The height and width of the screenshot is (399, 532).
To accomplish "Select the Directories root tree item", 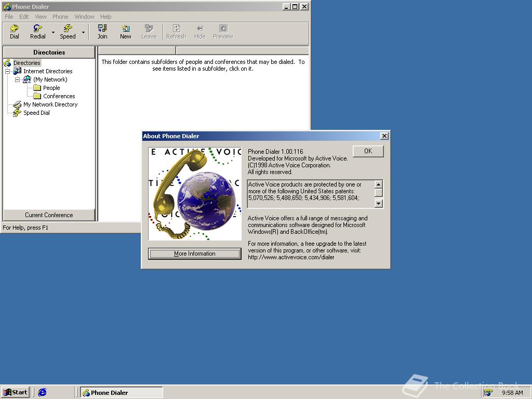I will coord(27,63).
